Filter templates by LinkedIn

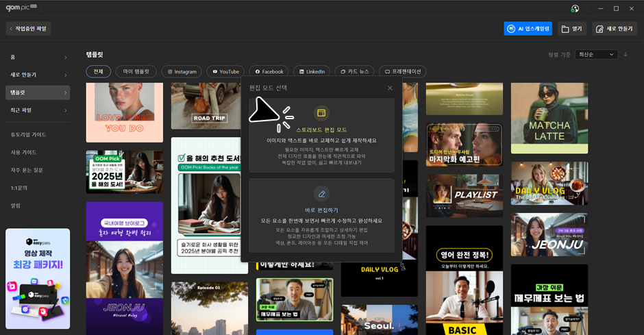coord(311,71)
